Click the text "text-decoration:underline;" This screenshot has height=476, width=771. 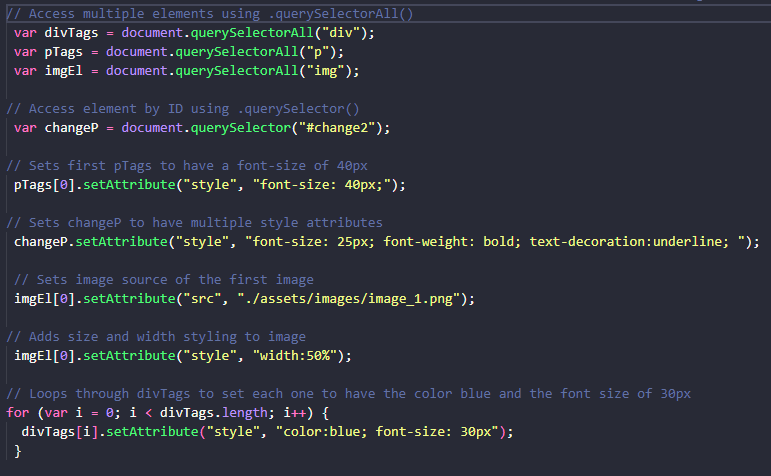pos(629,242)
